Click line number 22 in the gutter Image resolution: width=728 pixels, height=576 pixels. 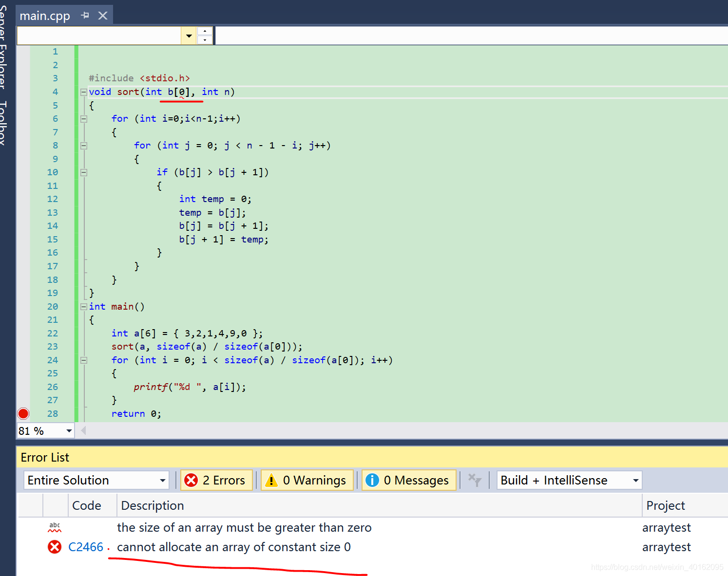tap(53, 334)
